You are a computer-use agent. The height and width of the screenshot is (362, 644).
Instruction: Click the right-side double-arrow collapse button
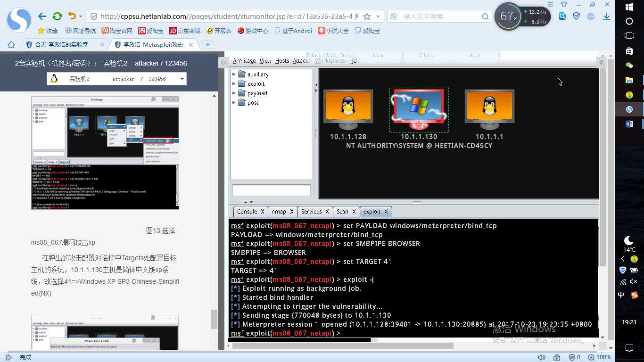click(x=602, y=62)
